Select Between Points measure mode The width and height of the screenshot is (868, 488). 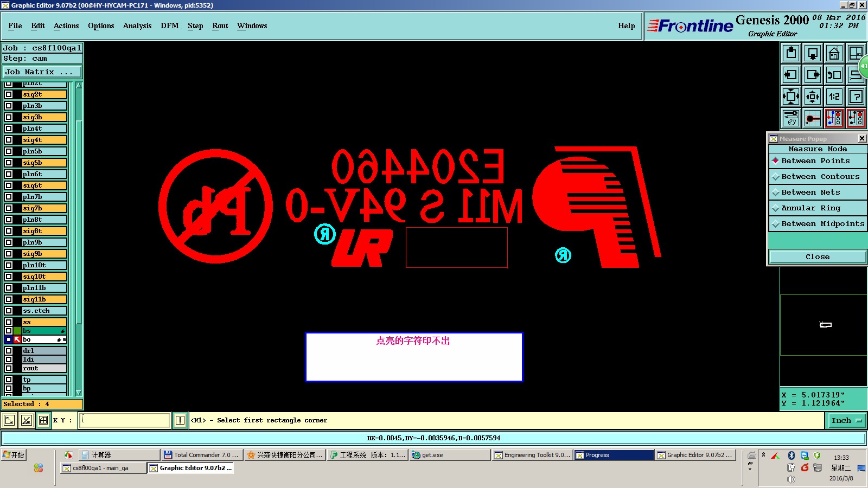click(818, 161)
